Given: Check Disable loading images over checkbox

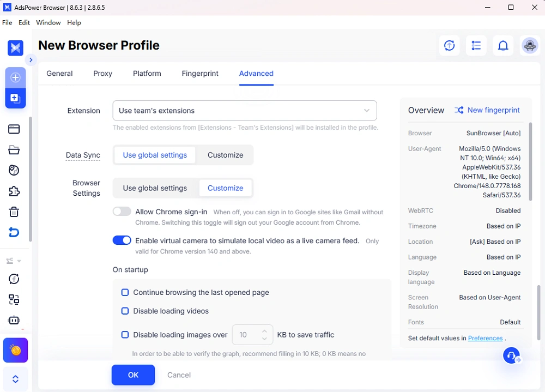Looking at the screenshot, I should [125, 335].
